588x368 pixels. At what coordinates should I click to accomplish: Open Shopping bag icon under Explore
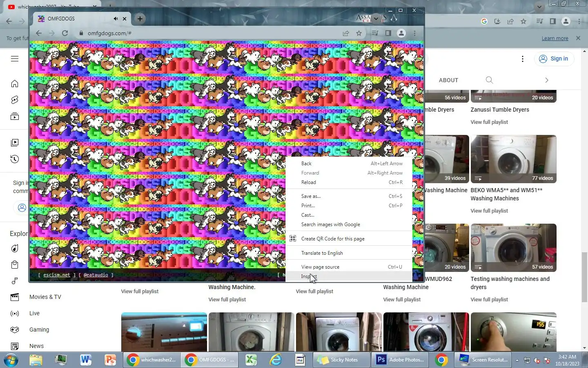point(15,265)
